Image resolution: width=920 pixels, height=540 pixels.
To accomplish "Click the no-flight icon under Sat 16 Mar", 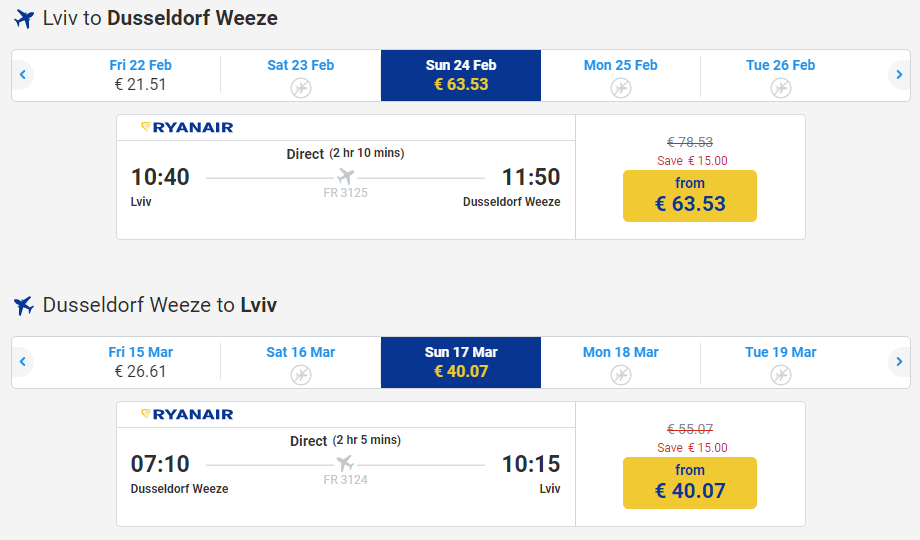I will tap(301, 375).
